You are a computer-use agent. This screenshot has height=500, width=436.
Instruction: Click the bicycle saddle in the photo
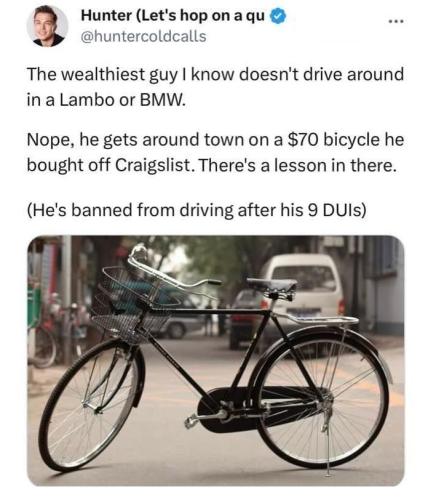[272, 285]
